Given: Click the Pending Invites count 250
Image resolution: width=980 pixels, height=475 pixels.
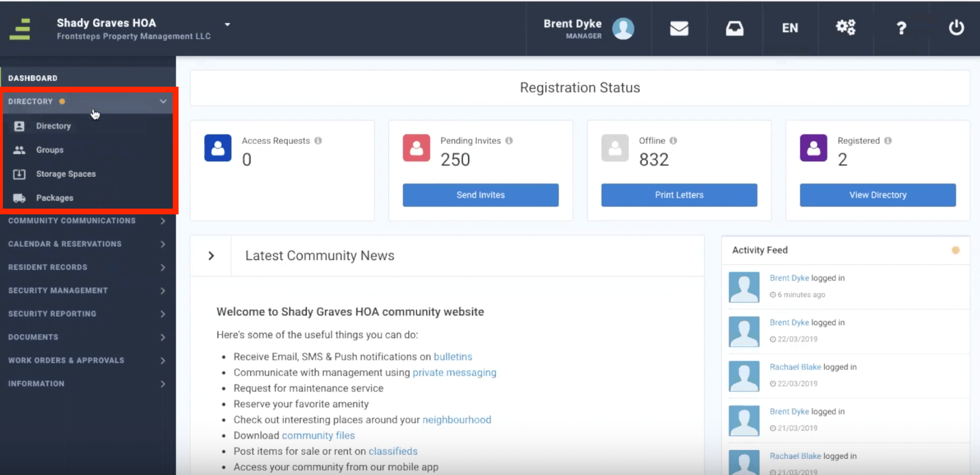Looking at the screenshot, I should [455, 159].
